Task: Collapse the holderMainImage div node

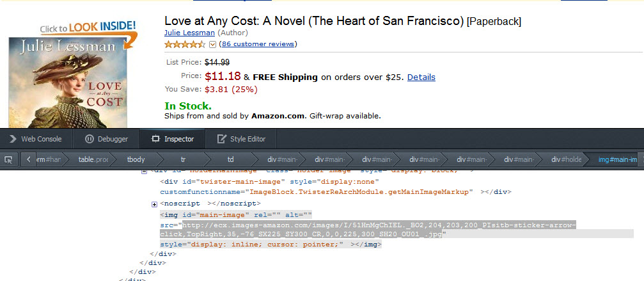Action: (x=144, y=172)
